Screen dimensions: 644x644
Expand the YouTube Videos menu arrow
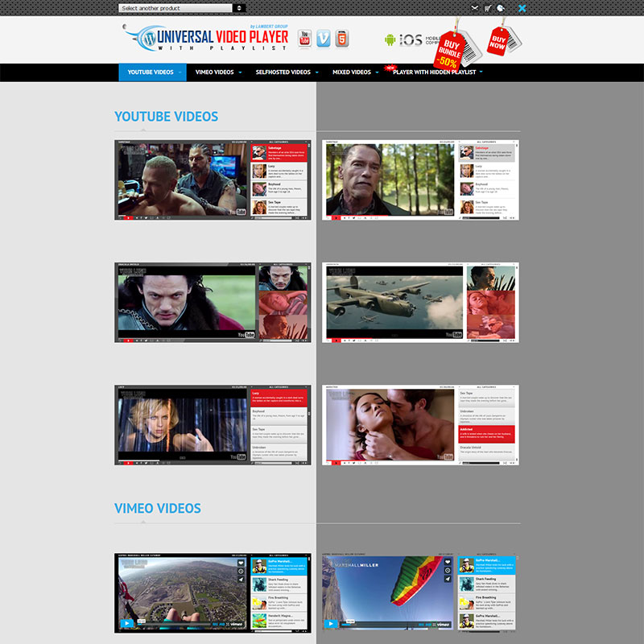[180, 72]
